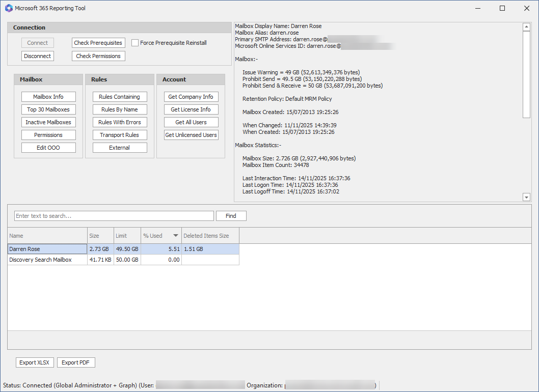Click Get License Info button

point(191,109)
